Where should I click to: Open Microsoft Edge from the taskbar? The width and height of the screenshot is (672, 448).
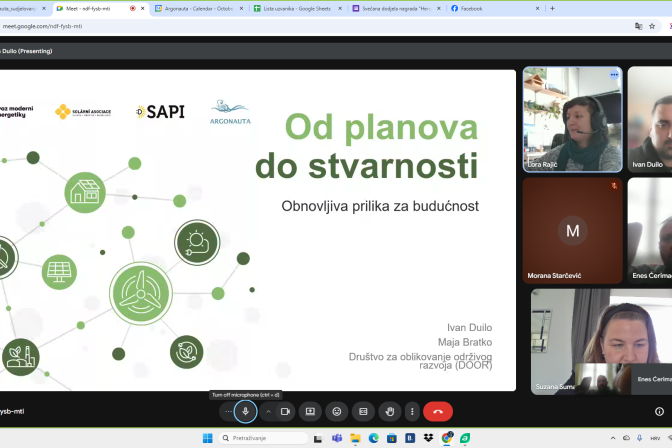point(374,438)
